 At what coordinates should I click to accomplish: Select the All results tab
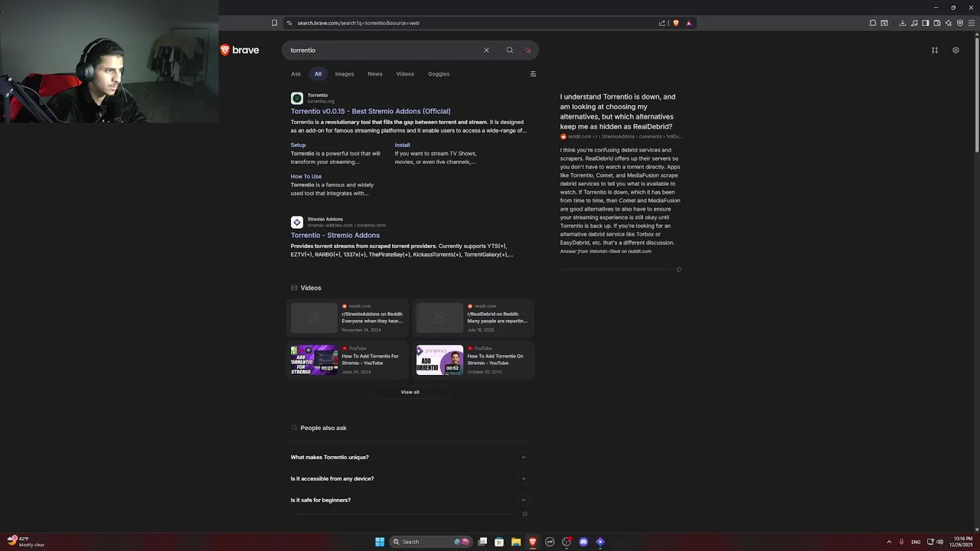(x=318, y=74)
